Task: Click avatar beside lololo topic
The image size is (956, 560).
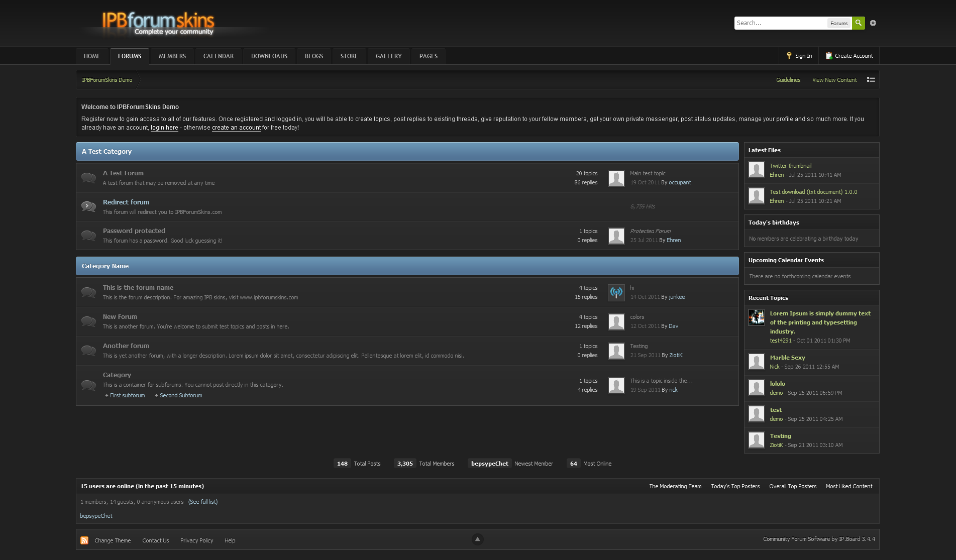Action: tap(757, 388)
